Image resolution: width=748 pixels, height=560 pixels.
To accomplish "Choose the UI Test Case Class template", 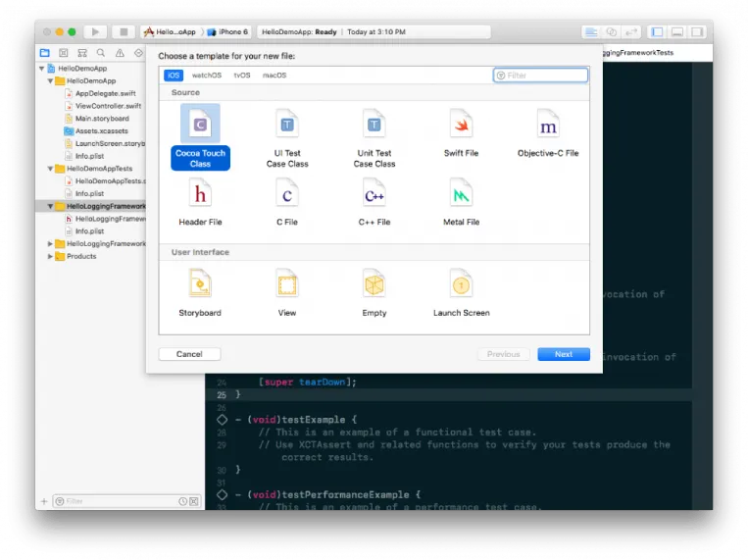I will [x=287, y=138].
